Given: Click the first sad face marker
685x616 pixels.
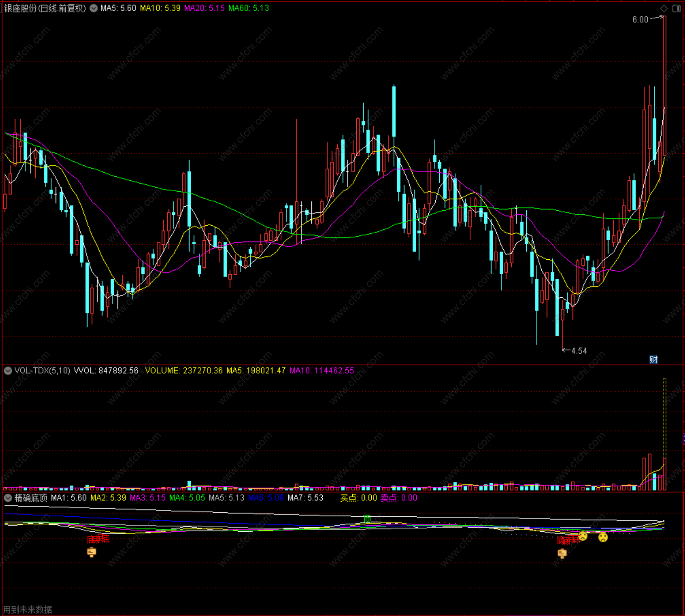Looking at the screenshot, I should (x=583, y=536).
